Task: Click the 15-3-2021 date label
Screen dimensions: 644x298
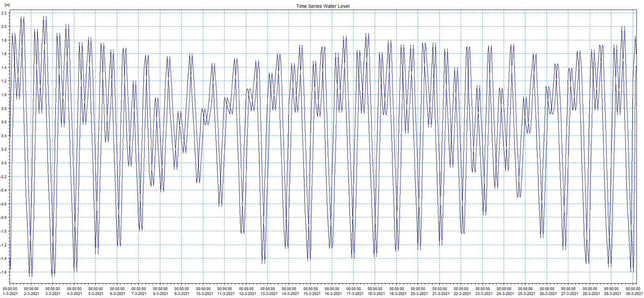Action: tap(312, 294)
